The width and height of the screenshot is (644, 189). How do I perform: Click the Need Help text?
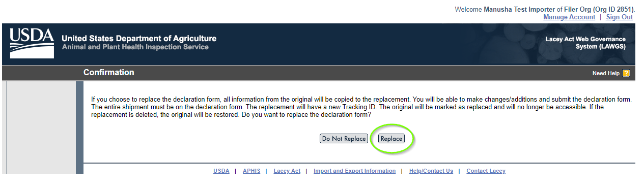click(x=606, y=73)
